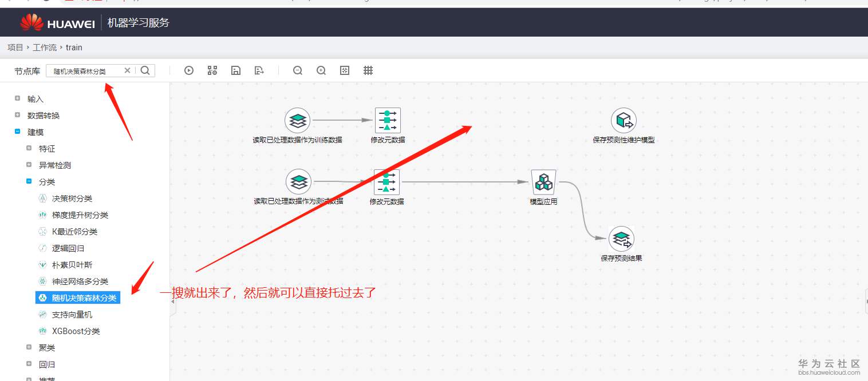Image resolution: width=868 pixels, height=381 pixels.
Task: Click the 节点库 label
Action: point(27,71)
